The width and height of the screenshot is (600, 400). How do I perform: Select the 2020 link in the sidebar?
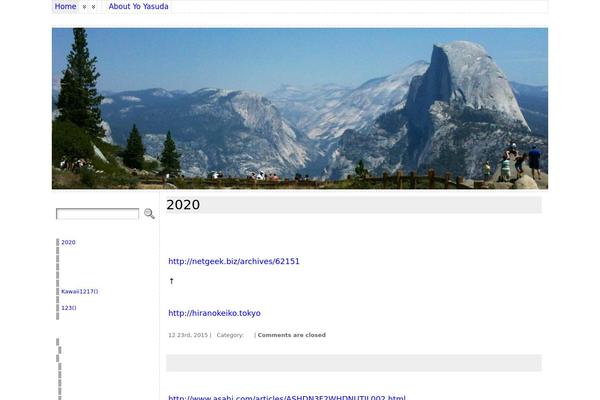(68, 242)
